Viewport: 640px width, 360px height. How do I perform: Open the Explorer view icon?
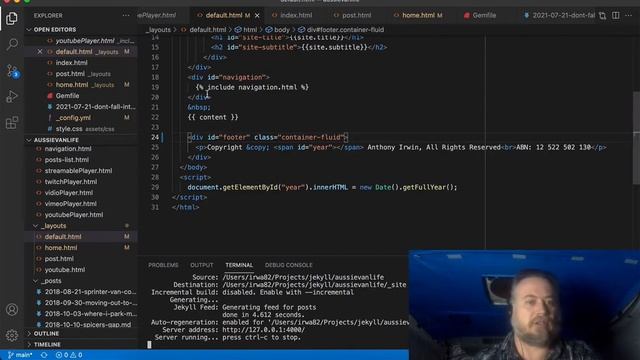click(x=12, y=18)
